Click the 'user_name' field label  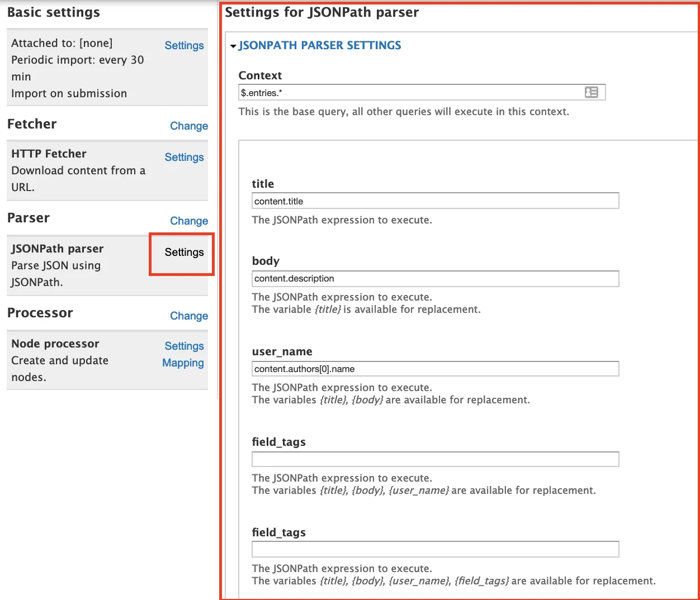tap(282, 351)
